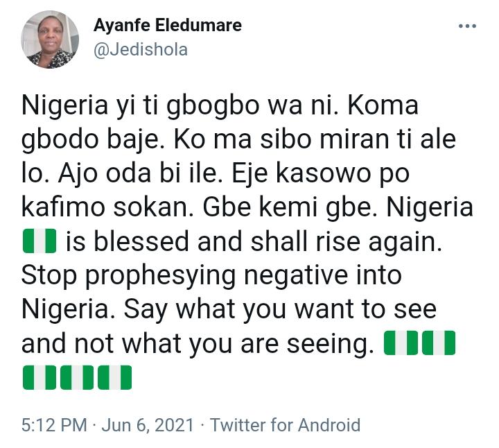This screenshot has height=448, width=499.
Task: Click the Nigerian flag emoji before "is blessed"
Action: click(x=40, y=241)
